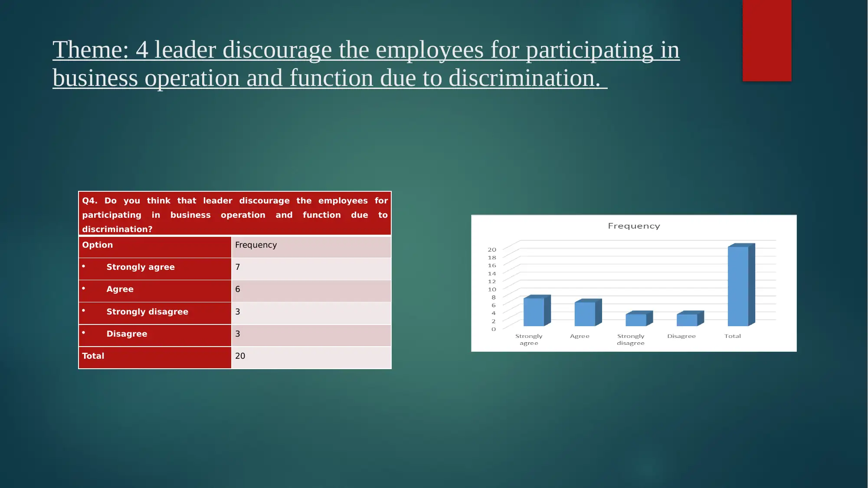Toggle the 'Agree' row selection in table
The height and width of the screenshot is (488, 868).
(x=236, y=289)
